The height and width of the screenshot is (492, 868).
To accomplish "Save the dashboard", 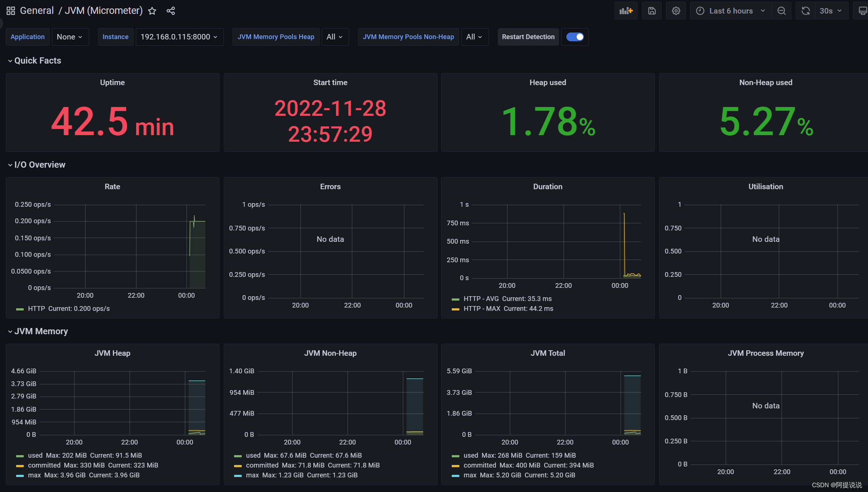I will point(652,11).
